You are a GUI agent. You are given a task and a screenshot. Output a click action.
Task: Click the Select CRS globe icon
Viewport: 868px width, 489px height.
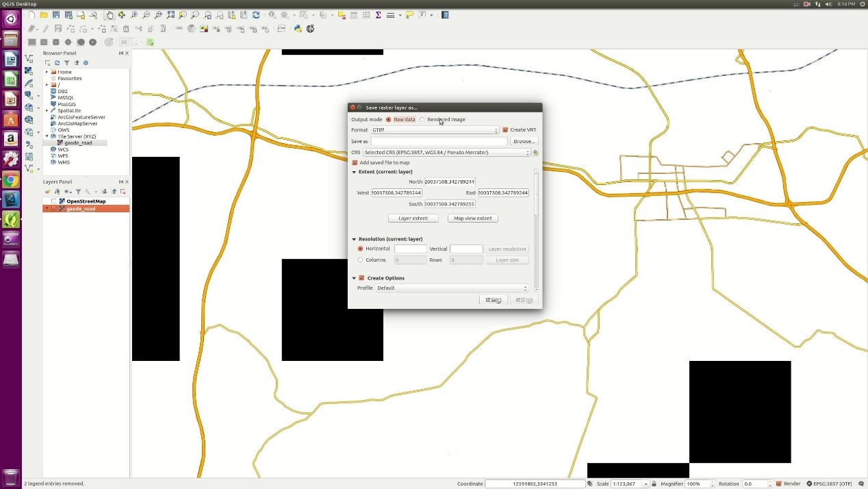coord(535,153)
